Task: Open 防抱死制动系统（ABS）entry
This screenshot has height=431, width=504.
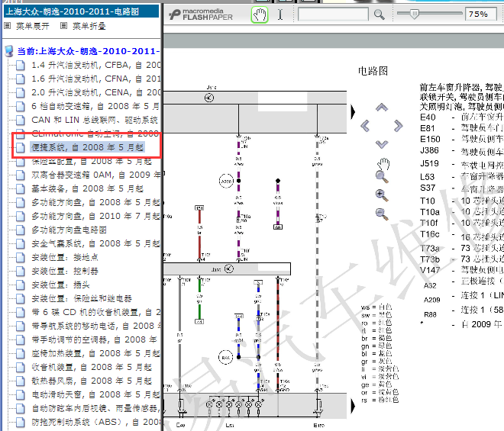Action: tap(95, 423)
